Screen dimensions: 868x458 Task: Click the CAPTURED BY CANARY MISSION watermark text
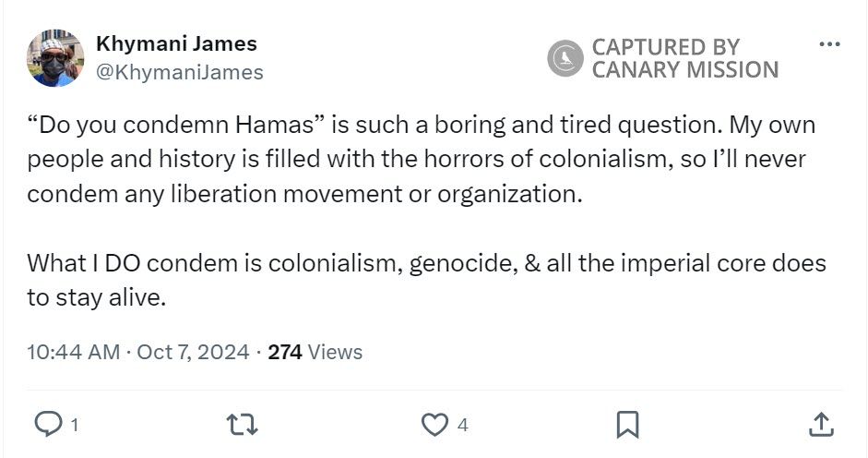(x=684, y=58)
